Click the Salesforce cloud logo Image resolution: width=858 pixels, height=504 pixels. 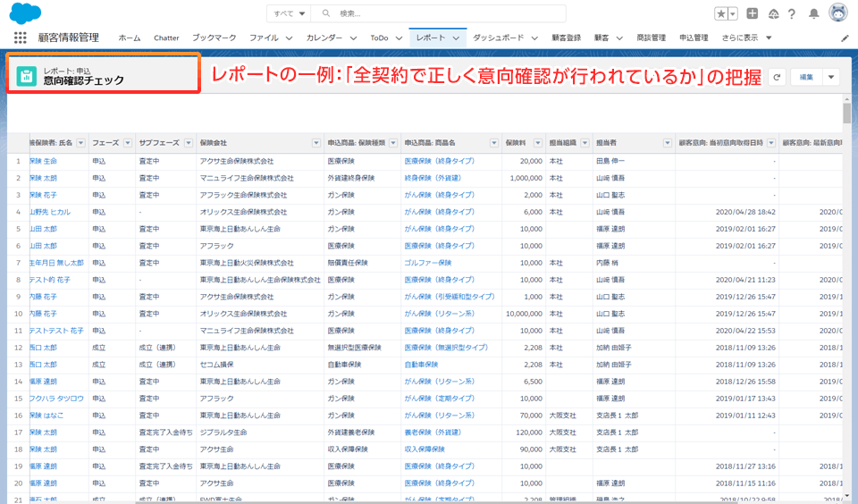[26, 13]
